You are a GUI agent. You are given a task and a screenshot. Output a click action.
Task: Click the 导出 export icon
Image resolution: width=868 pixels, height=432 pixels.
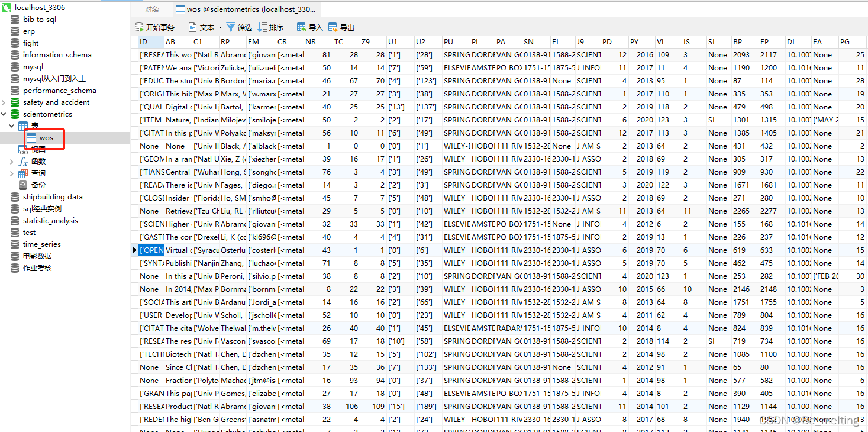point(333,27)
